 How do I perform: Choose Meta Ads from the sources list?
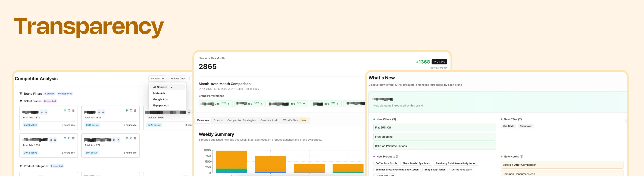coord(159,93)
